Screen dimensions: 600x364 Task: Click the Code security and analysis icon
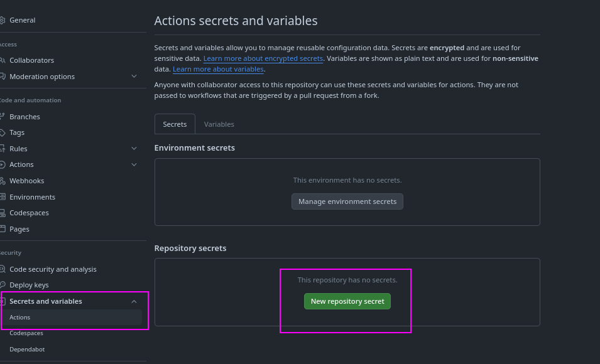2,269
